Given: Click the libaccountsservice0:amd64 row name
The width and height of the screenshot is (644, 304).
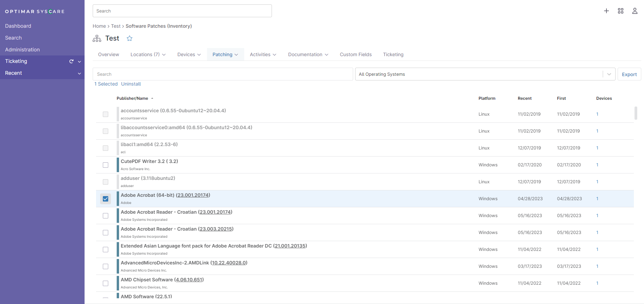Looking at the screenshot, I should pos(186,127).
